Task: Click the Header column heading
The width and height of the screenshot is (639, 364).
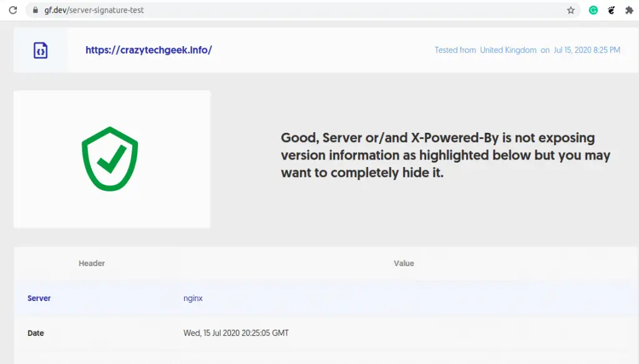Action: 92,264
